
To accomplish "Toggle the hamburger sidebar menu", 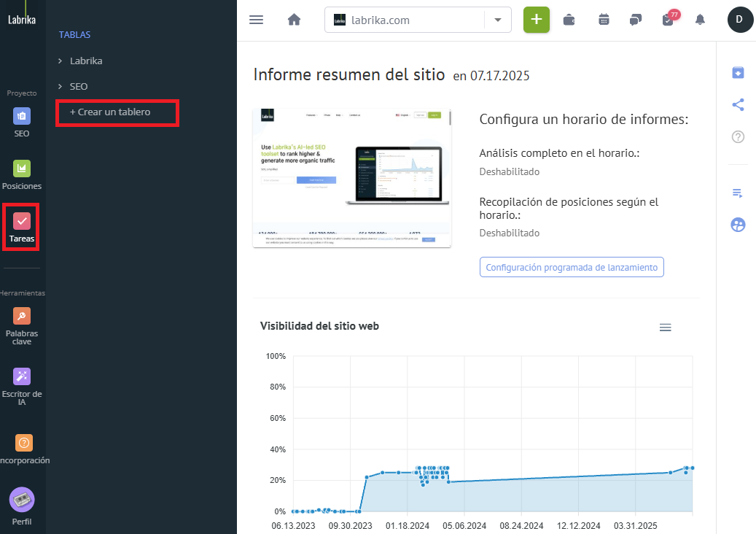I will (x=256, y=20).
